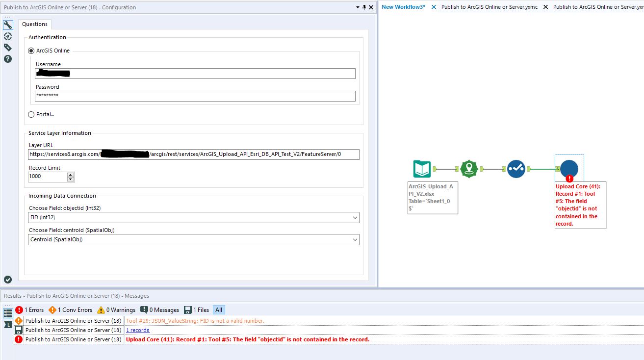Select the Upload Core (41) error annotation on canvas
The image size is (644, 360).
580,205
